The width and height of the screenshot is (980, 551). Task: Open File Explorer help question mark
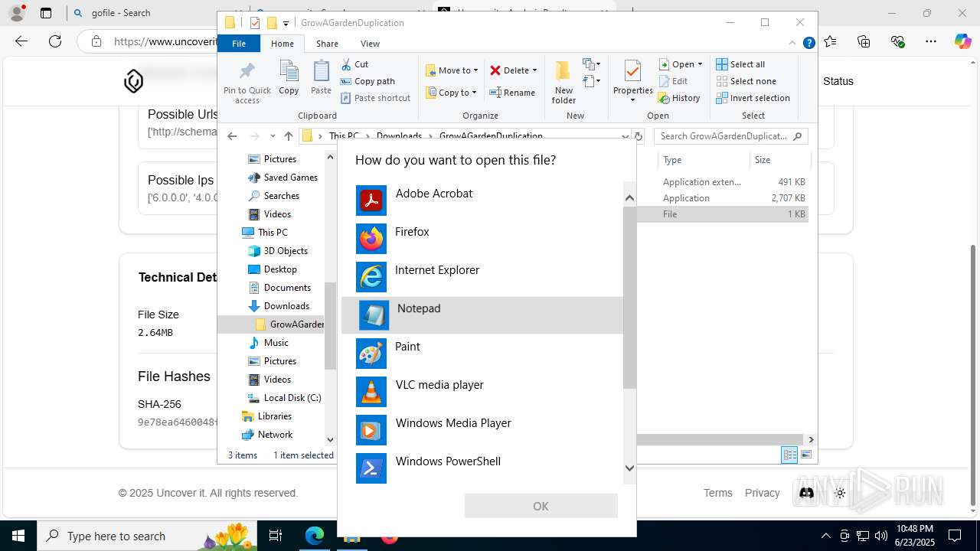808,44
